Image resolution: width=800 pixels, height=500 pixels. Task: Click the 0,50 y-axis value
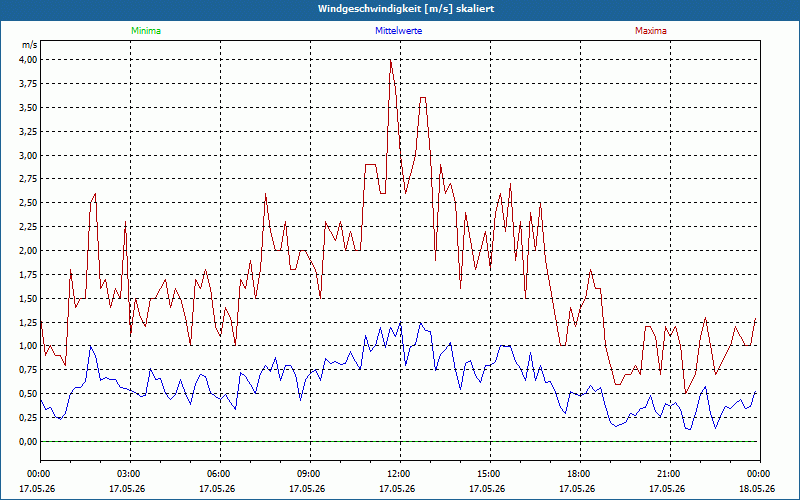pyautogui.click(x=28, y=394)
